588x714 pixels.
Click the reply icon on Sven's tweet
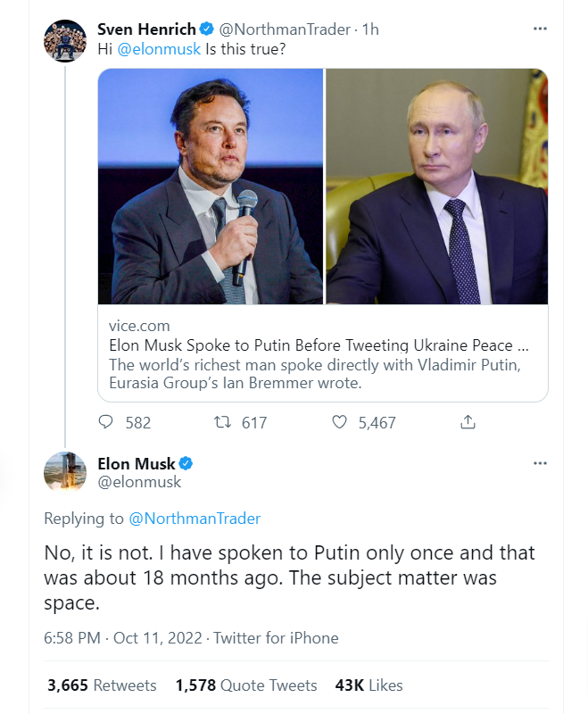click(106, 422)
